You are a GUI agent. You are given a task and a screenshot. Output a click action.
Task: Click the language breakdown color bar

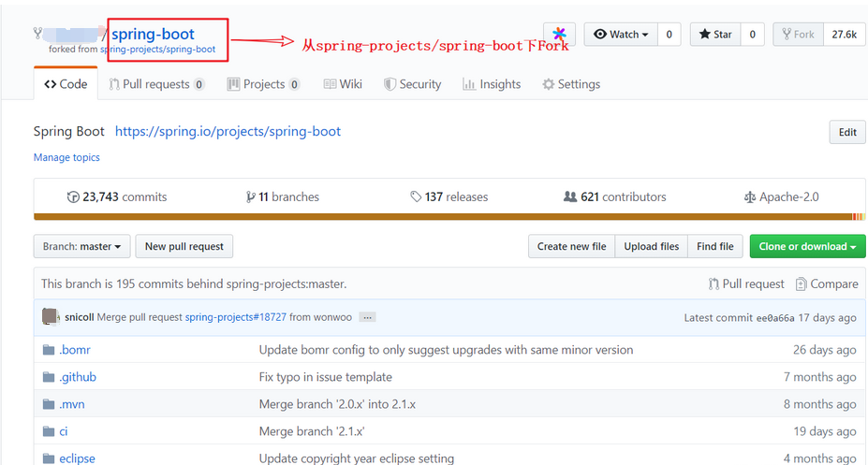click(x=449, y=217)
